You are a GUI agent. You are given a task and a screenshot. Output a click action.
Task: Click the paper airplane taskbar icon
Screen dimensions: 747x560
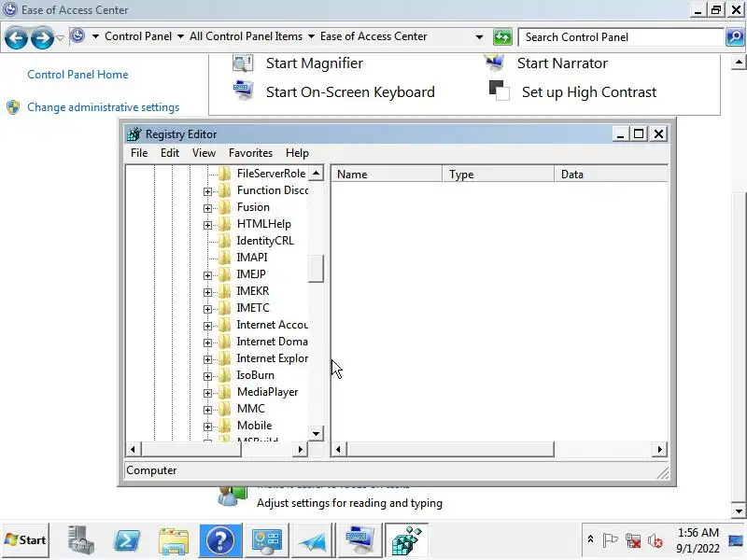313,540
